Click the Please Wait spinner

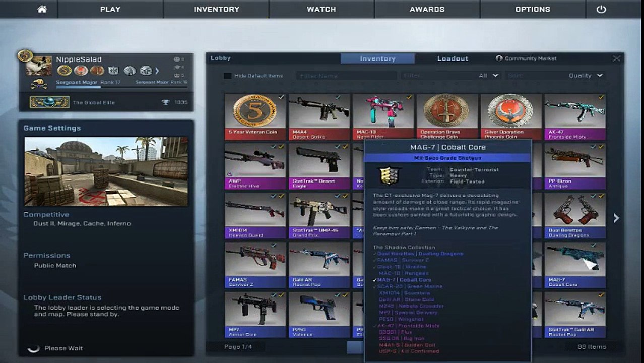tap(34, 348)
